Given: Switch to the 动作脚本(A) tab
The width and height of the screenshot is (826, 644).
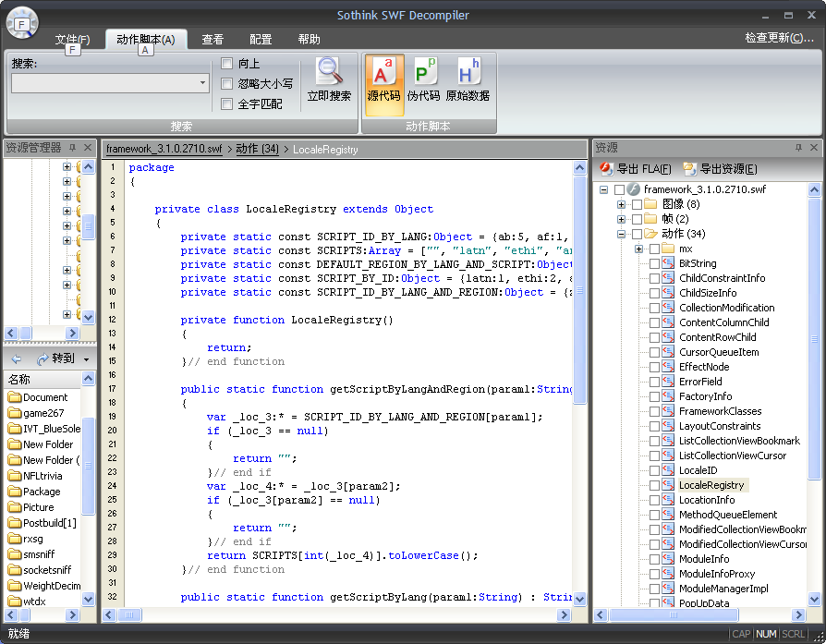Looking at the screenshot, I should click(146, 40).
